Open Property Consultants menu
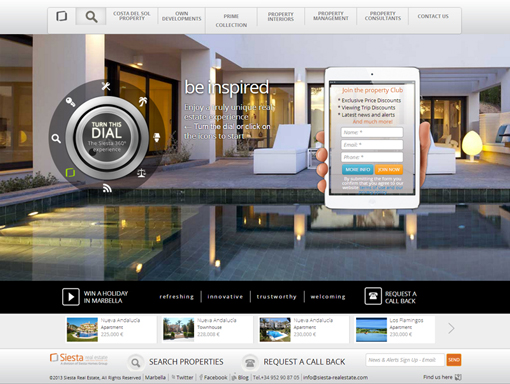This screenshot has width=510, height=384. 383,16
